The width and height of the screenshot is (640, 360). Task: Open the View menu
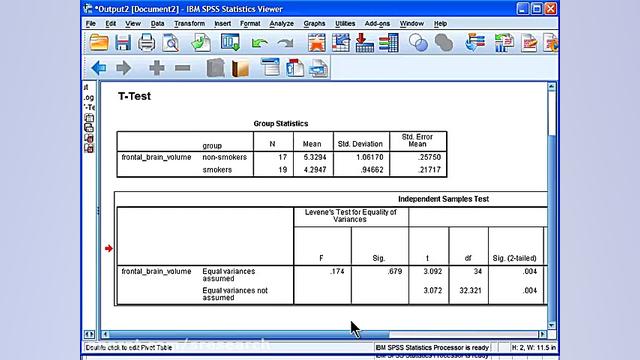[x=133, y=24]
